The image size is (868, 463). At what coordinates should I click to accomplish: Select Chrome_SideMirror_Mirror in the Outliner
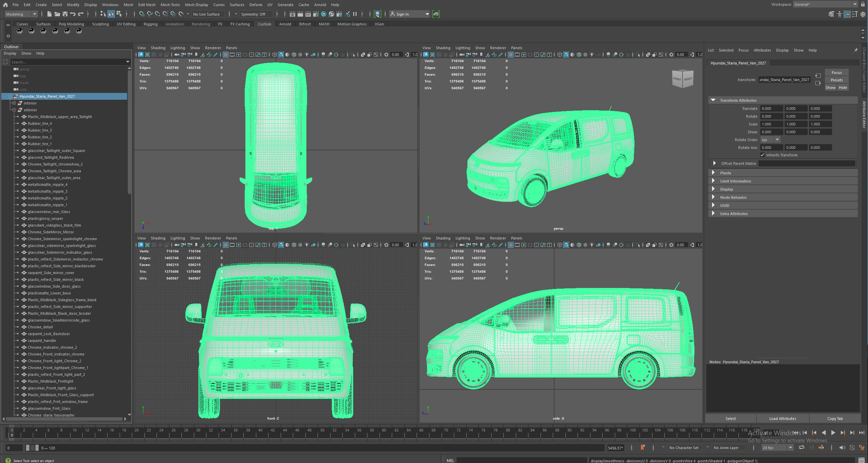(x=51, y=232)
